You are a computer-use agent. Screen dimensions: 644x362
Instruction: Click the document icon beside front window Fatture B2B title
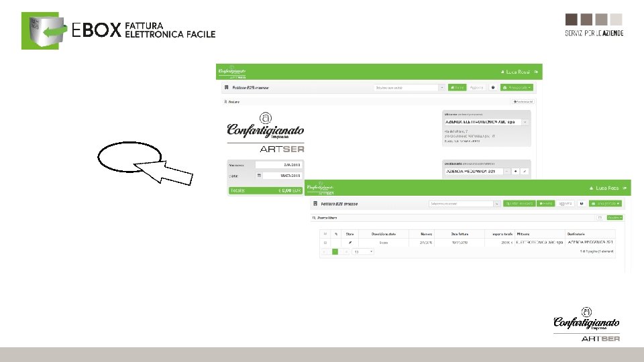tap(315, 204)
